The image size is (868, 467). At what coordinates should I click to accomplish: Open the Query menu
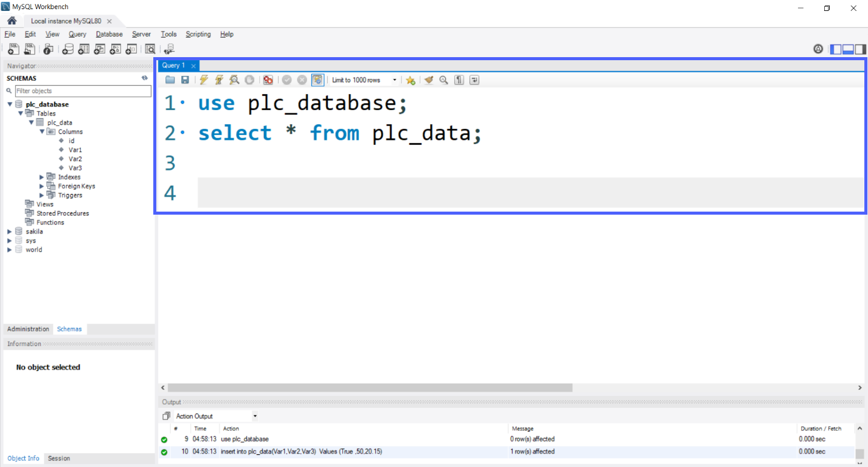[x=77, y=34]
